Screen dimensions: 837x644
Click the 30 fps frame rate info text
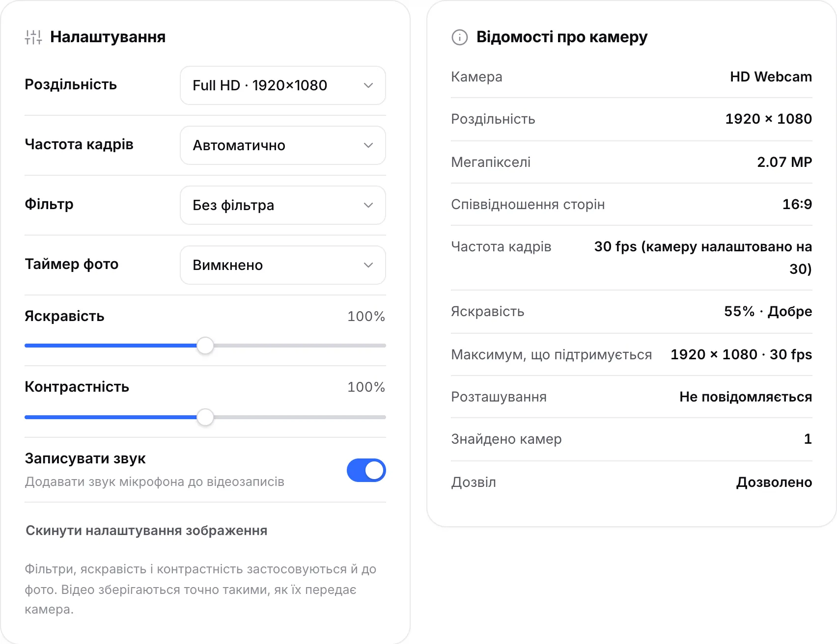[703, 258]
